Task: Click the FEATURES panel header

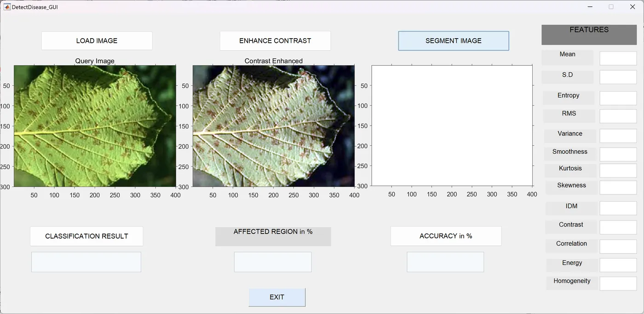Action: coord(589,34)
